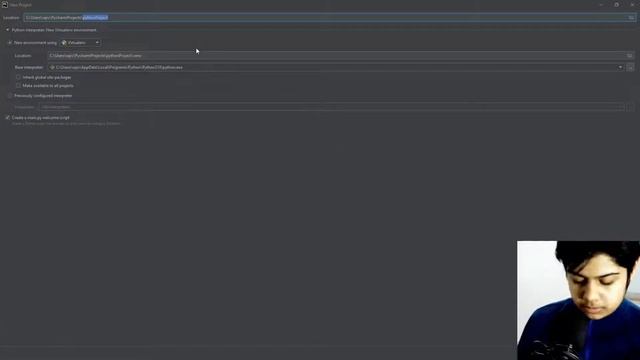Click the Base interpreter browse button
640x360 pixels.
coord(630,67)
